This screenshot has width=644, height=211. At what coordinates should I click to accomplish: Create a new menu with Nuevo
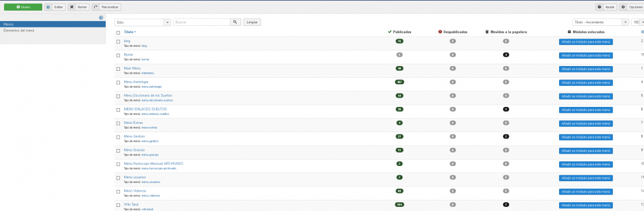point(23,7)
